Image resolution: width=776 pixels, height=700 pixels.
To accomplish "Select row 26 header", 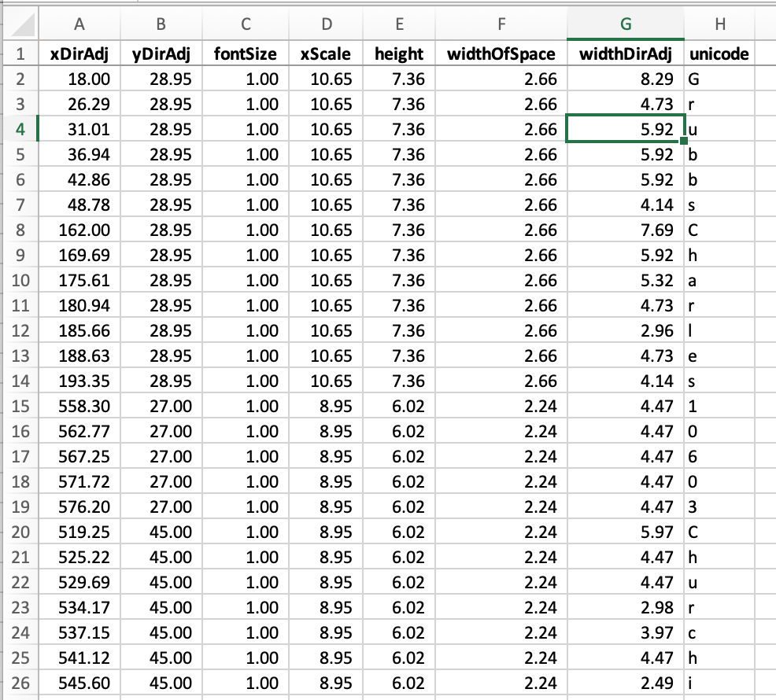I will click(20, 683).
